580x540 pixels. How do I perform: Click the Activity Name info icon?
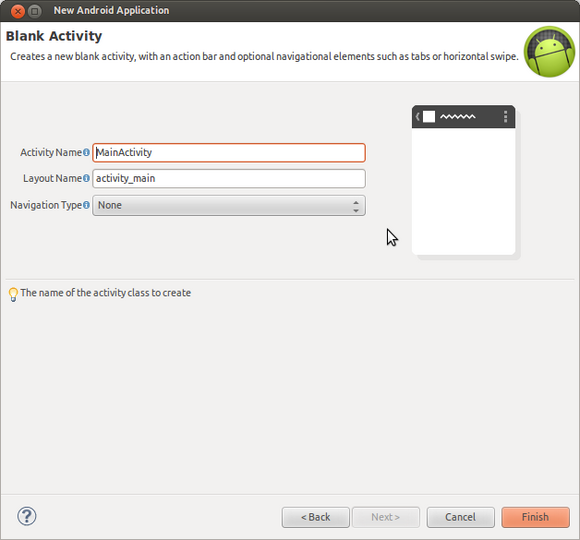coord(86,152)
